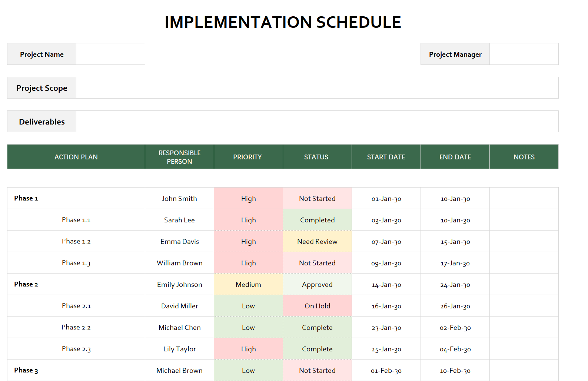The width and height of the screenshot is (588, 381).
Task: Click the STATUS column header
Action: (317, 157)
